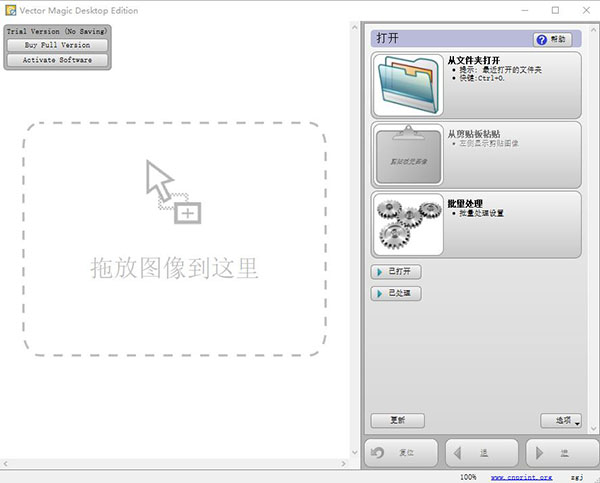
Task: Open the 帮助 help button
Action: click(553, 39)
